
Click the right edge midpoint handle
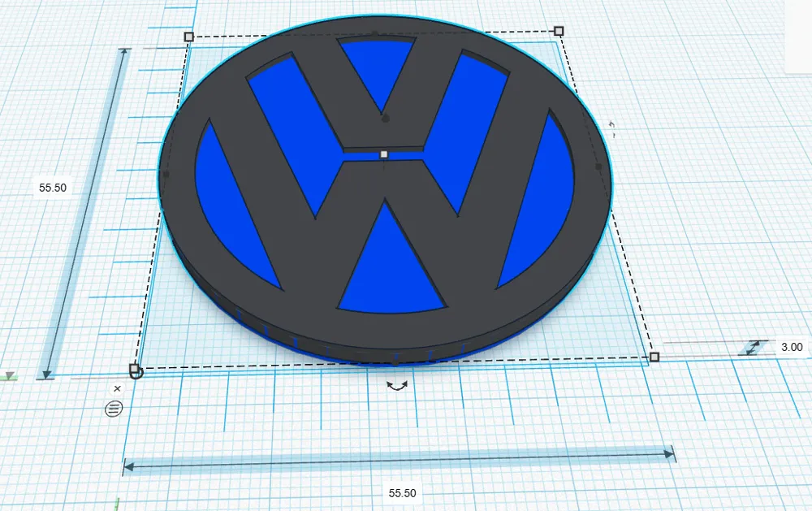[598, 167]
